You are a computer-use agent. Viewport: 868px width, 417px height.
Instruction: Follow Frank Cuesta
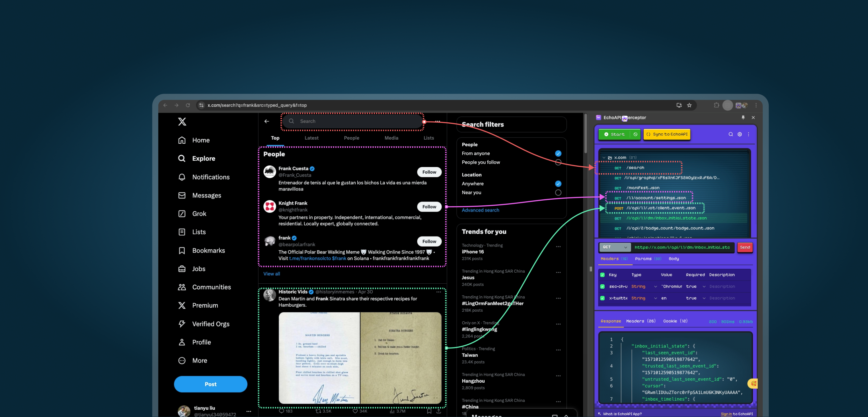coord(429,172)
